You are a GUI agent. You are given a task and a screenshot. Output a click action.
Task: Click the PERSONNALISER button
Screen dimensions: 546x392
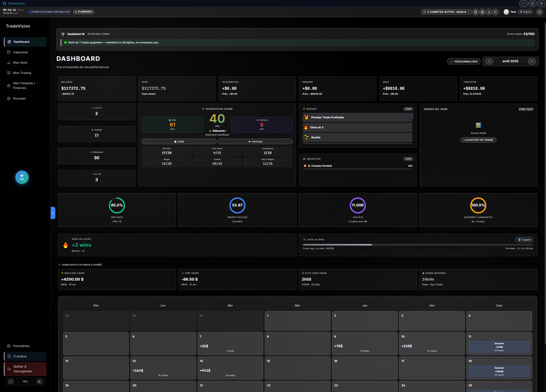464,61
